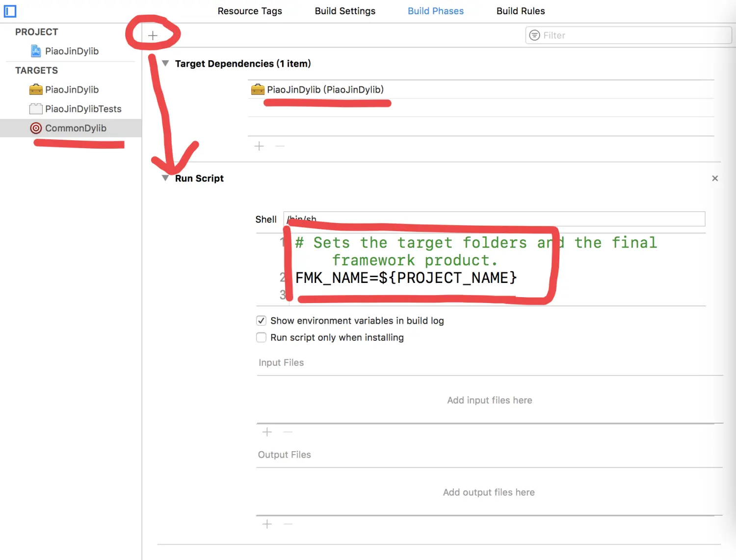Click the PiaoJinDylibTests target icon
Screen dimensions: 736x560
pyautogui.click(x=36, y=109)
